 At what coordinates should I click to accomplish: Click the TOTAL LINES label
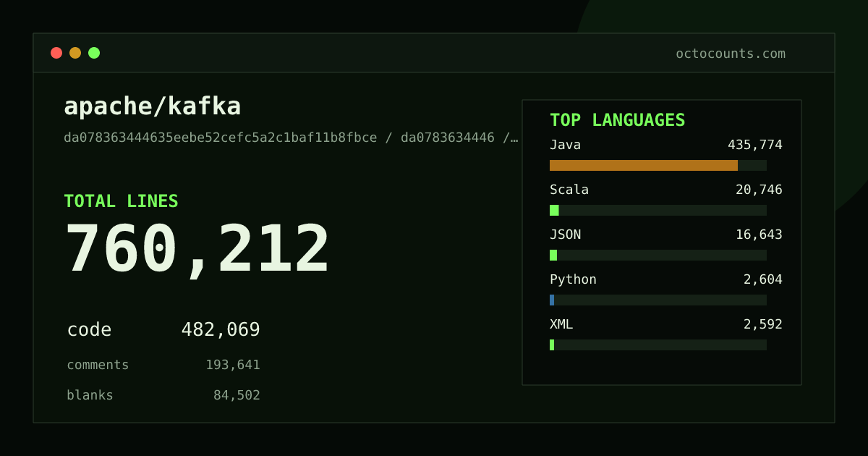coord(121,201)
